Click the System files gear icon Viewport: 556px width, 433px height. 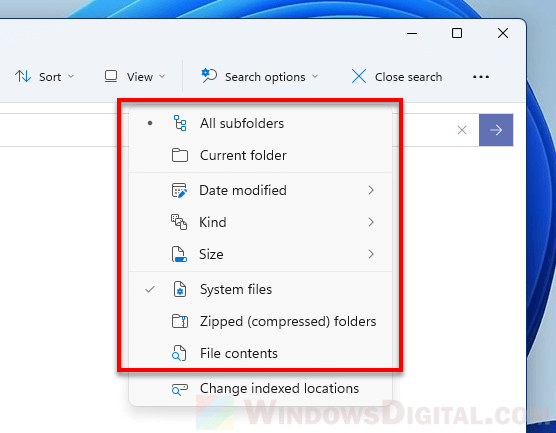[180, 289]
